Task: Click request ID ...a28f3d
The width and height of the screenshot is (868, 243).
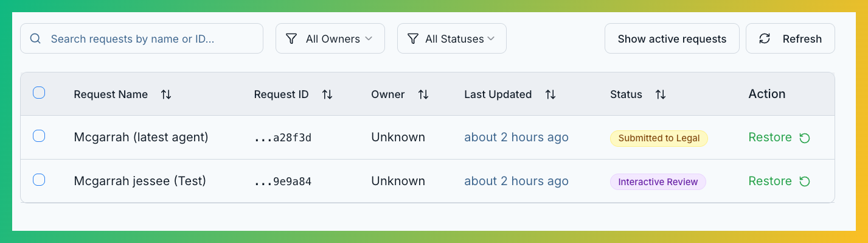Action: coord(283,138)
